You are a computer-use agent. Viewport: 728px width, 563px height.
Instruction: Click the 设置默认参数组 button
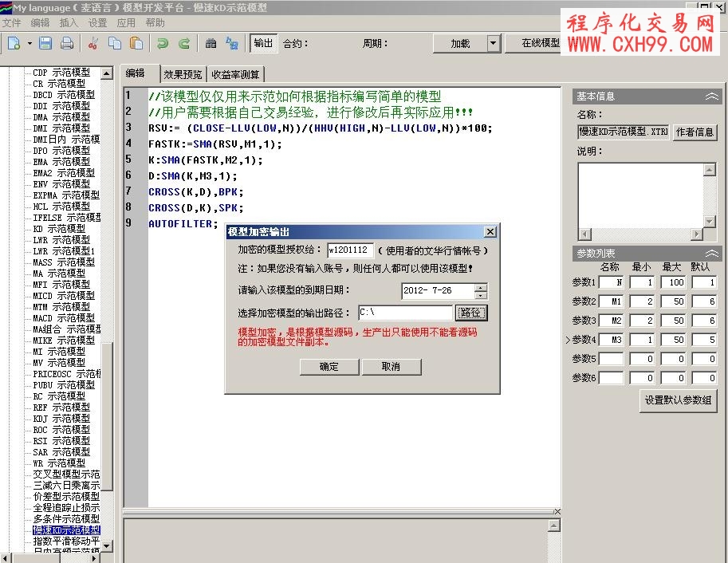679,400
